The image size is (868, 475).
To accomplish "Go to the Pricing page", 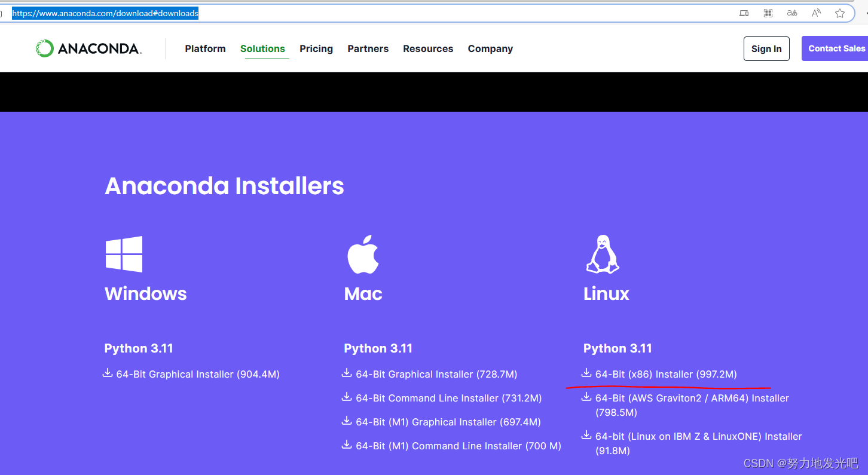I will [316, 48].
